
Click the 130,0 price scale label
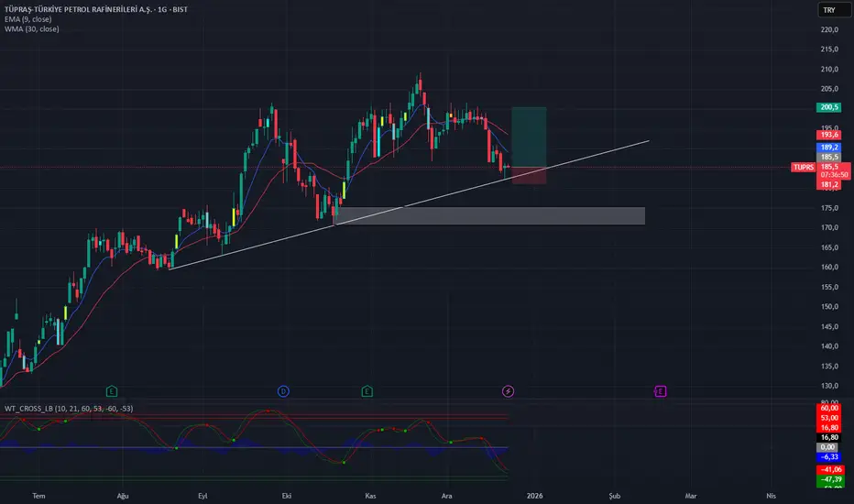tap(829, 386)
